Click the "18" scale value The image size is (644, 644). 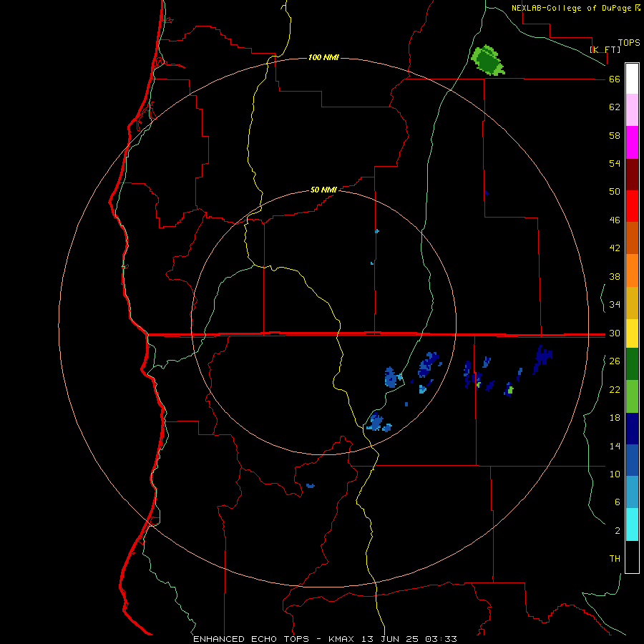(x=615, y=418)
